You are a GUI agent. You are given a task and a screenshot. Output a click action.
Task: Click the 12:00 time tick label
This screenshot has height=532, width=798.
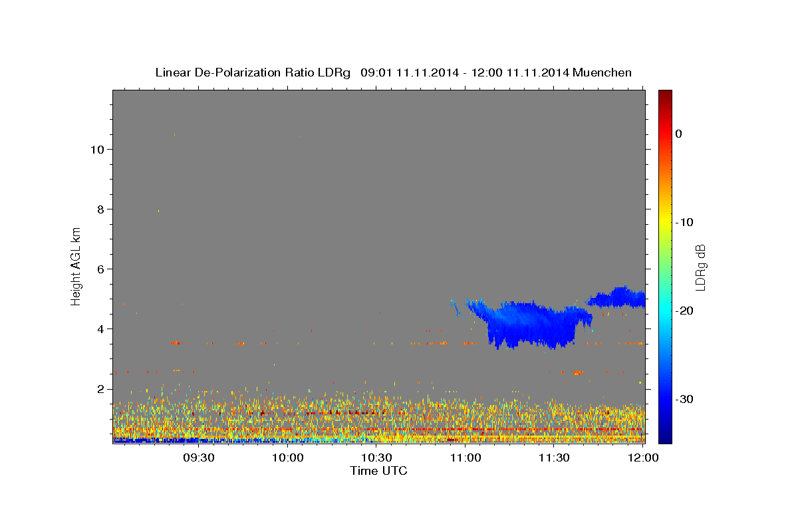(x=642, y=458)
